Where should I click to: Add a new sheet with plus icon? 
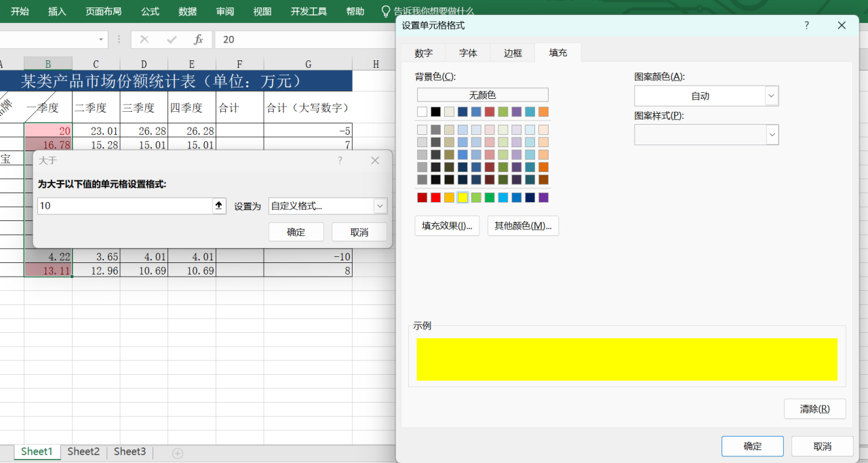pos(178,454)
